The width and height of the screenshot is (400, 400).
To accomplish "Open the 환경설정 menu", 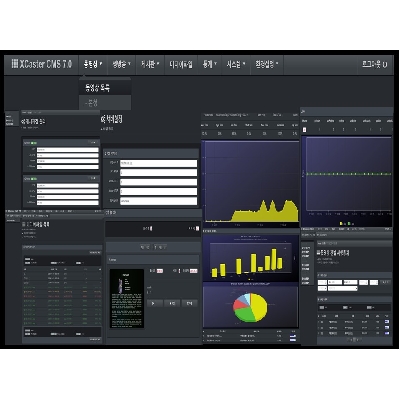I will coord(267,64).
